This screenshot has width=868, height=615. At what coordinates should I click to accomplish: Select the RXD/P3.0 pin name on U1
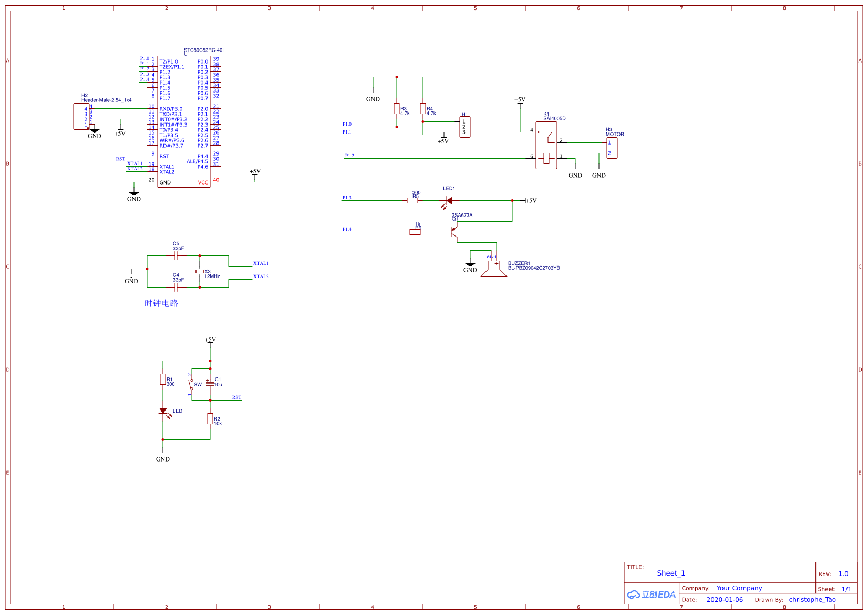[171, 109]
